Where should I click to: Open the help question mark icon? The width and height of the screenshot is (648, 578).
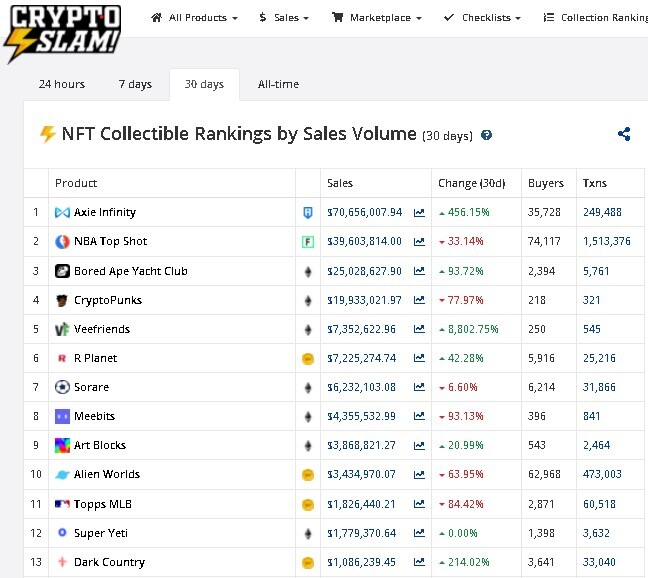486,135
